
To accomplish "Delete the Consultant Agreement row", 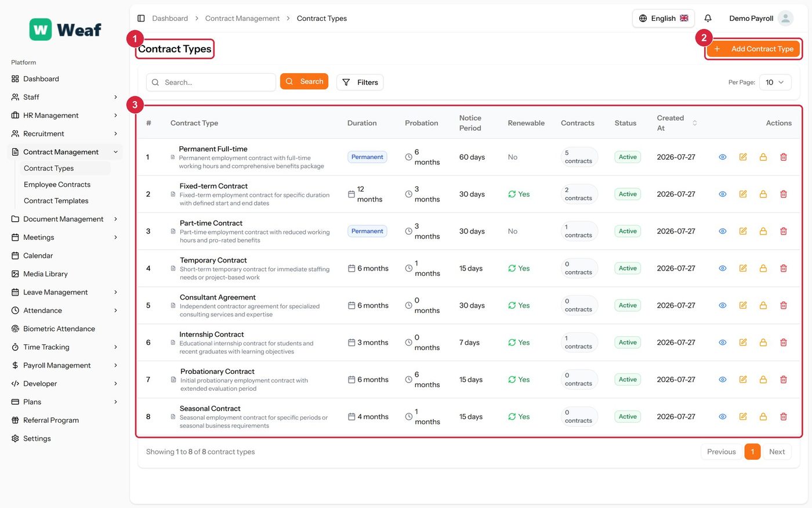I will point(784,306).
